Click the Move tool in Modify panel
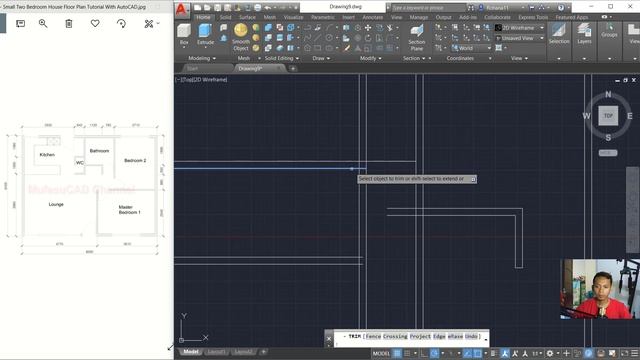This screenshot has height=360, width=640. [x=368, y=28]
